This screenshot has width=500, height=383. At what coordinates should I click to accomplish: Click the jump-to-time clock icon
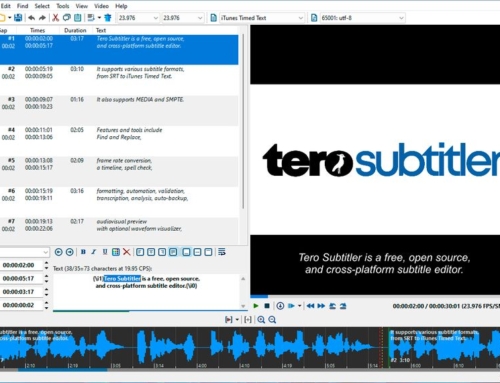click(x=280, y=306)
